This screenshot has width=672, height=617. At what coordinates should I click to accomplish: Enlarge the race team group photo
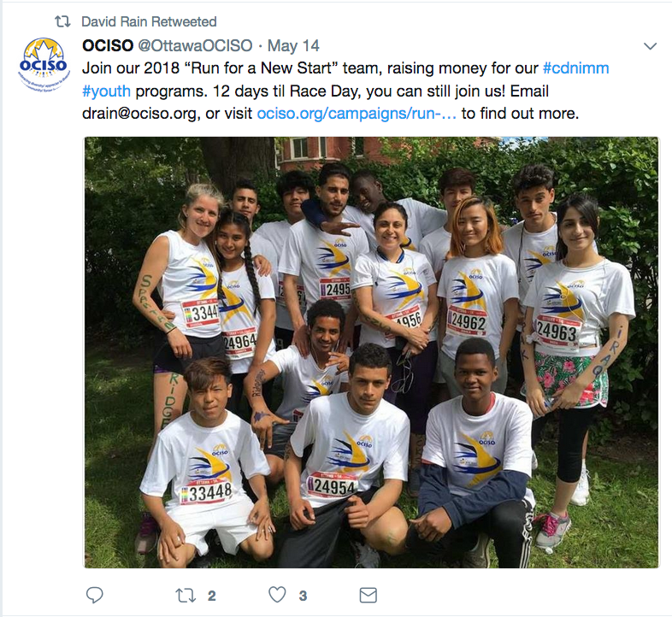[x=371, y=352]
